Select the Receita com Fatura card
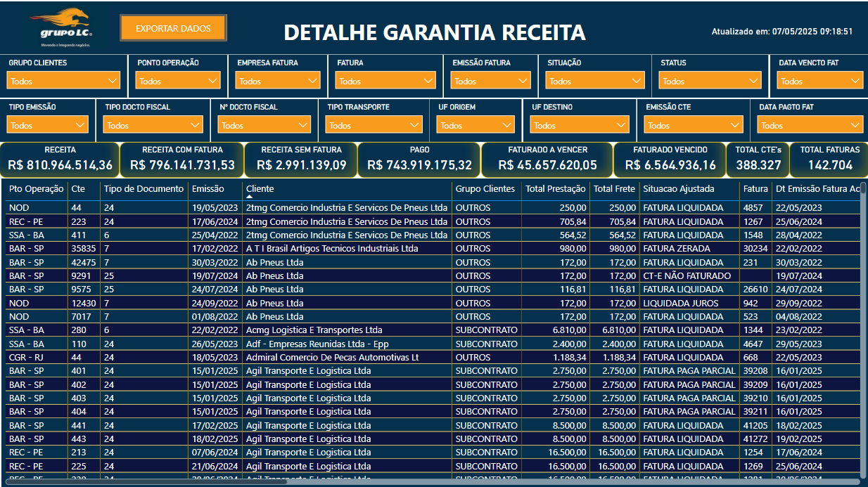Screen dimensions: 868x487 tap(182, 160)
